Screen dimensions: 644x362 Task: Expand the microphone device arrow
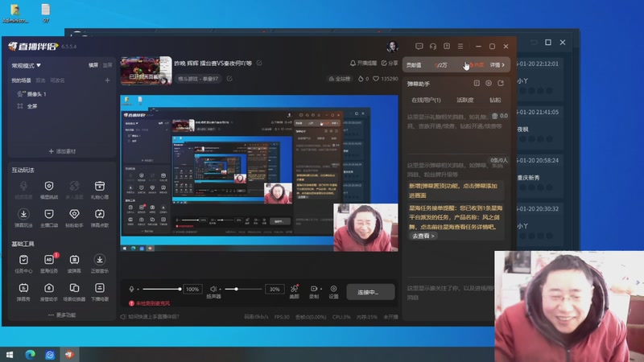coord(138,290)
